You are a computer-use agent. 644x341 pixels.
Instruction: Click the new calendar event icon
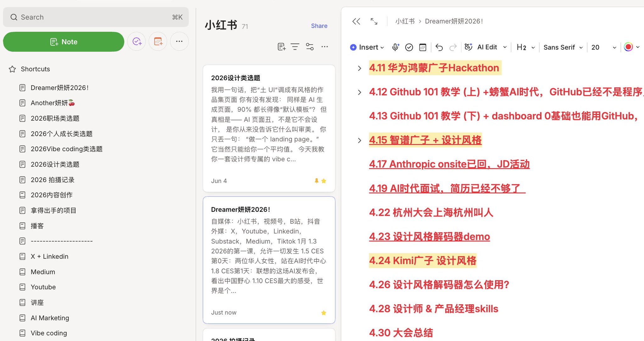[x=158, y=41]
